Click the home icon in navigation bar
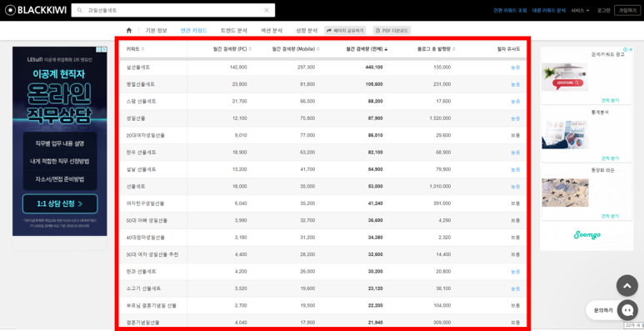 click(129, 30)
